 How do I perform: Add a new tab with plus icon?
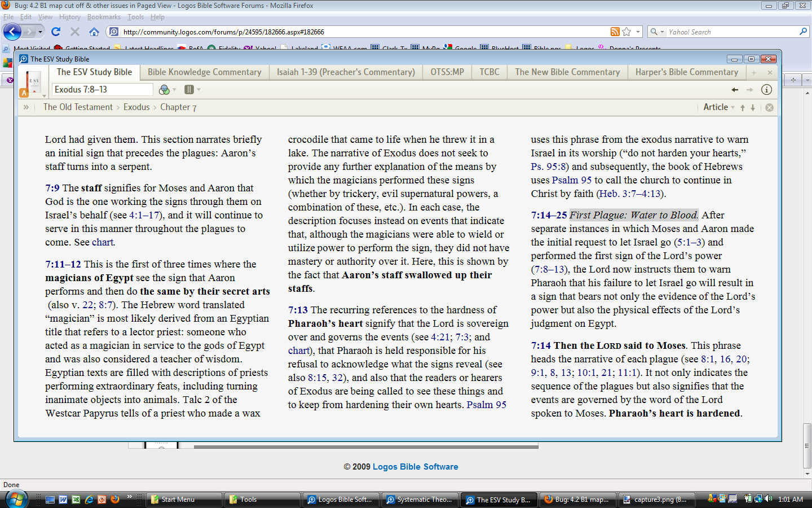(753, 72)
